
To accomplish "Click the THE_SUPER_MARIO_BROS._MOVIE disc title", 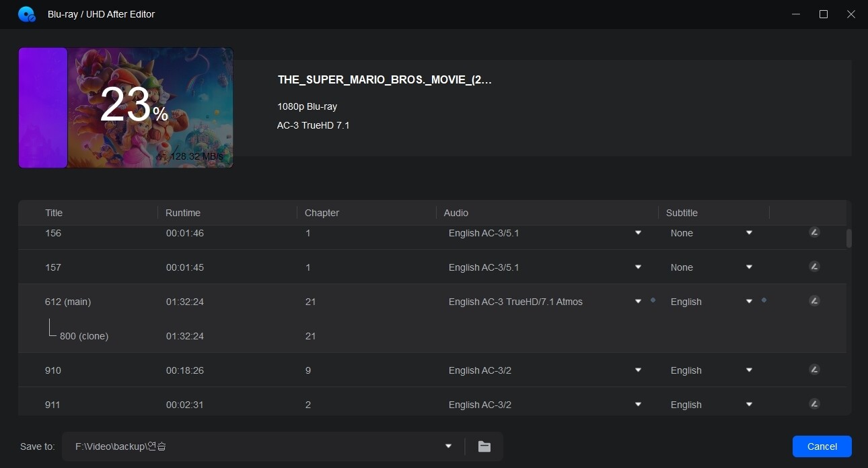I will point(385,79).
